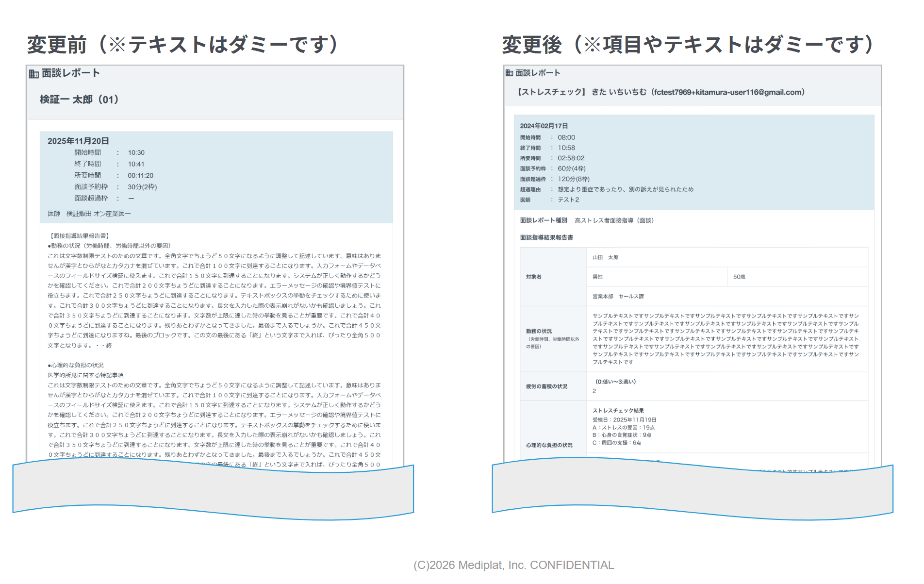This screenshot has height=584, width=924.
Task: Click the date header 2025年11月20日
Action: coord(79,141)
